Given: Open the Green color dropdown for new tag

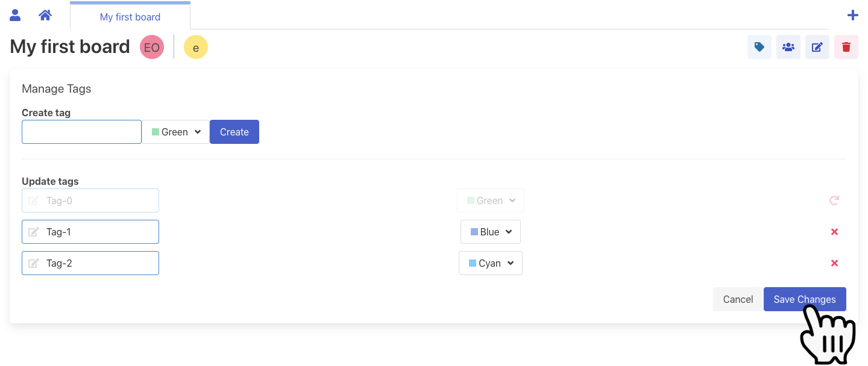Looking at the screenshot, I should pyautogui.click(x=176, y=132).
